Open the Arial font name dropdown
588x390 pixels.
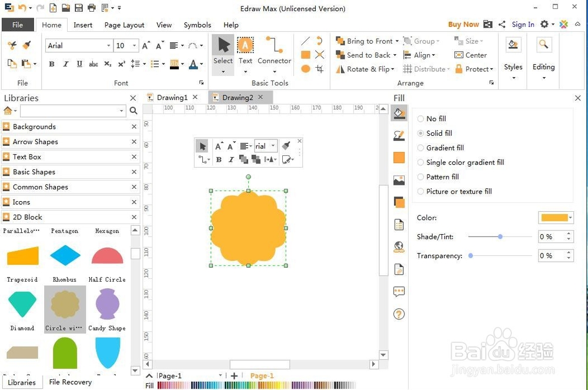[108, 45]
